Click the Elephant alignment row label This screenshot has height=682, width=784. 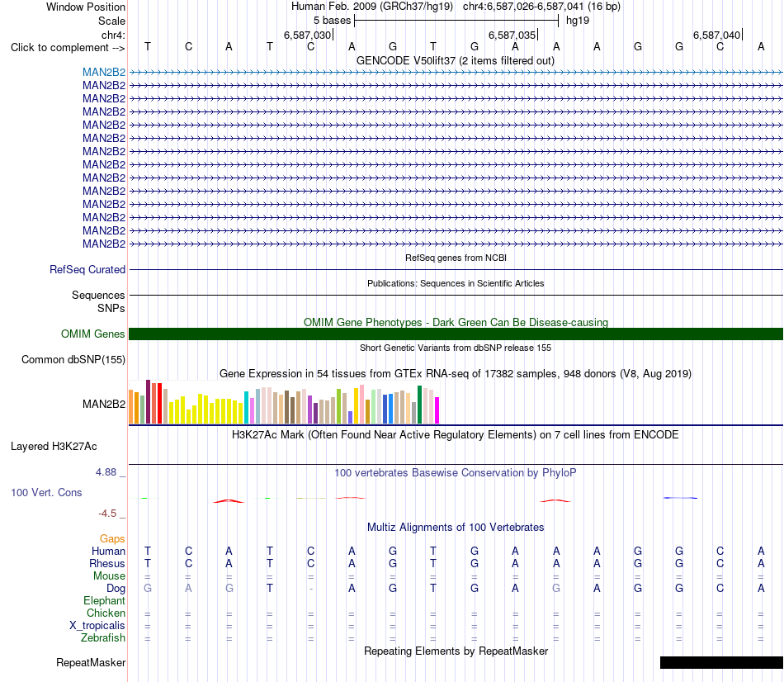104,600
